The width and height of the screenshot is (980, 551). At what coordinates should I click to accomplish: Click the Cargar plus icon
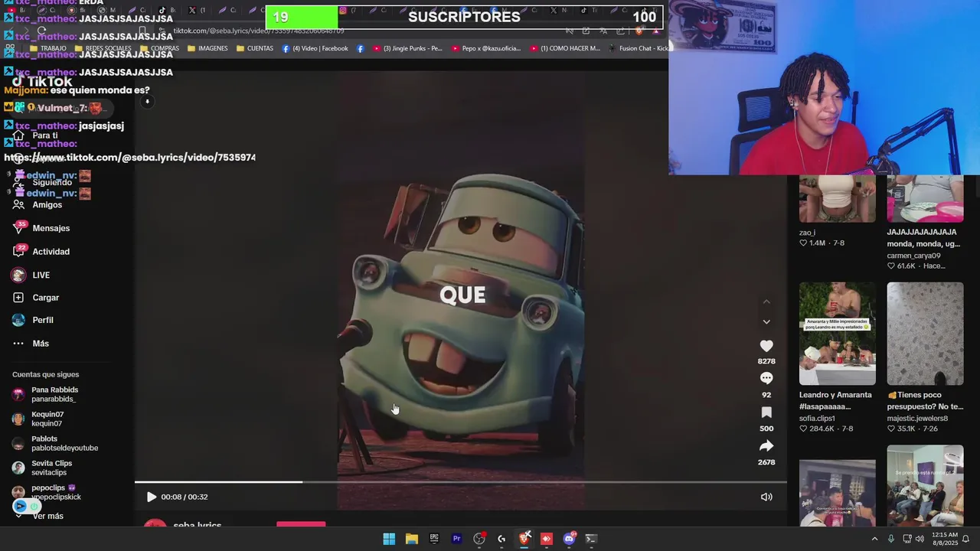coord(18,297)
